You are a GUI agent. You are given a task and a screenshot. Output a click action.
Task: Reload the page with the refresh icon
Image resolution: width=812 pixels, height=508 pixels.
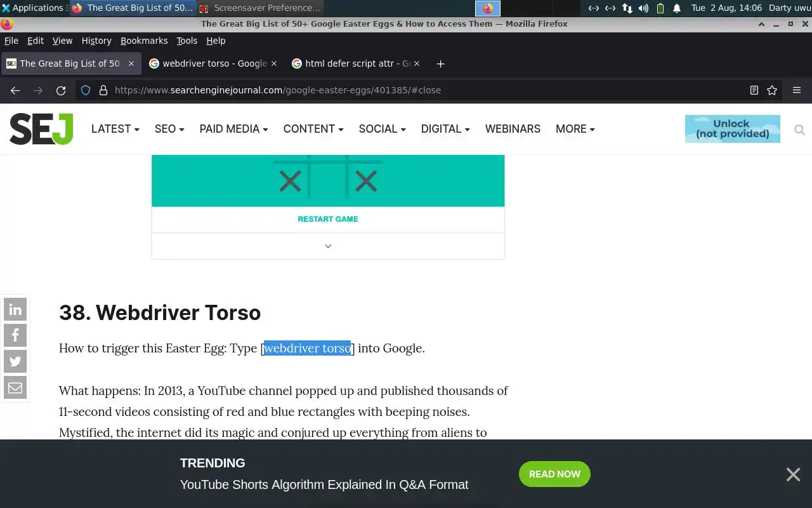pos(61,90)
